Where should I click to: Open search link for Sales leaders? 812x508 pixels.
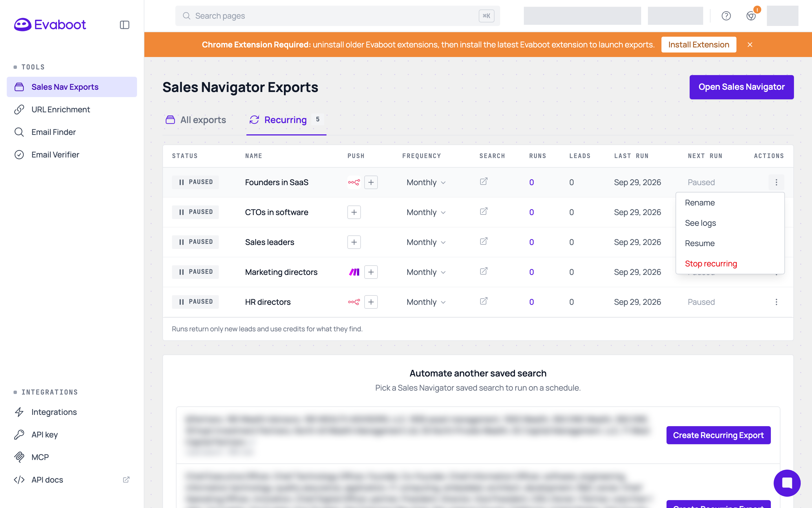click(x=484, y=242)
